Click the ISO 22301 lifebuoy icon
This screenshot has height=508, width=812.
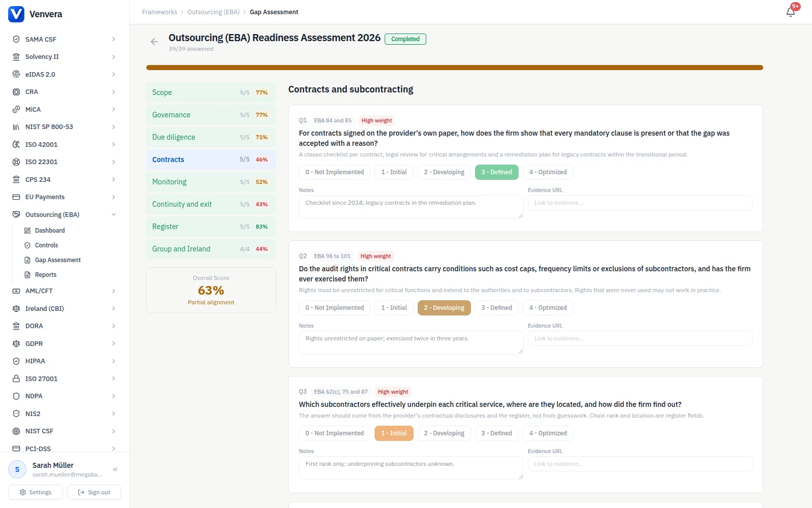tap(16, 162)
